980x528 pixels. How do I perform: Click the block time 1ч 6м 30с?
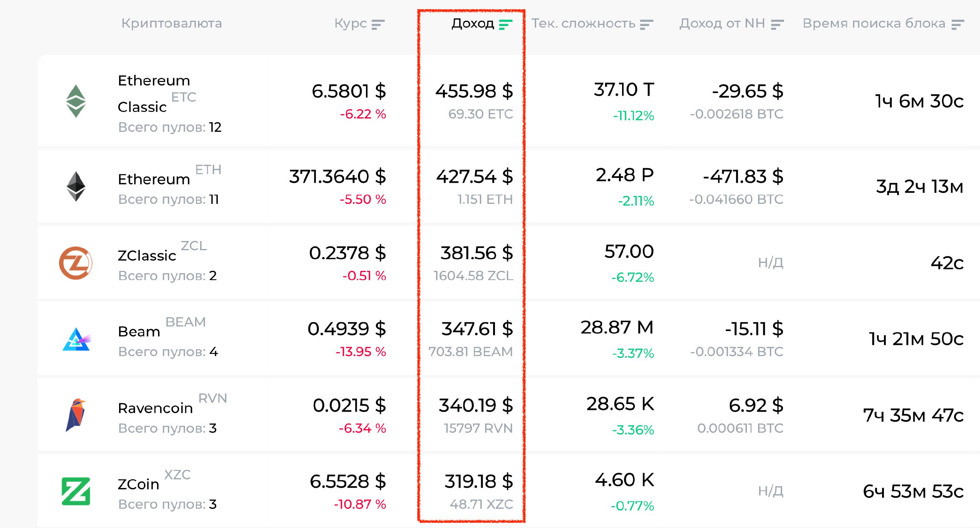pyautogui.click(x=920, y=101)
